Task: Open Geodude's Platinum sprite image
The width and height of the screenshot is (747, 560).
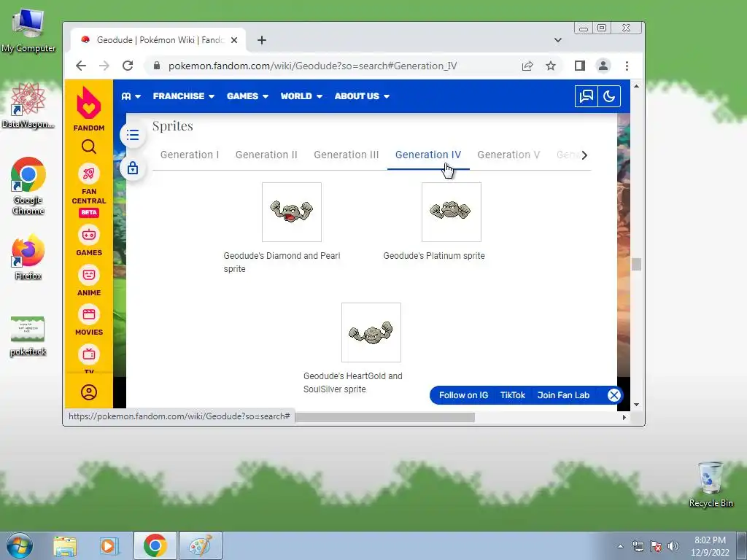Action: pos(451,212)
